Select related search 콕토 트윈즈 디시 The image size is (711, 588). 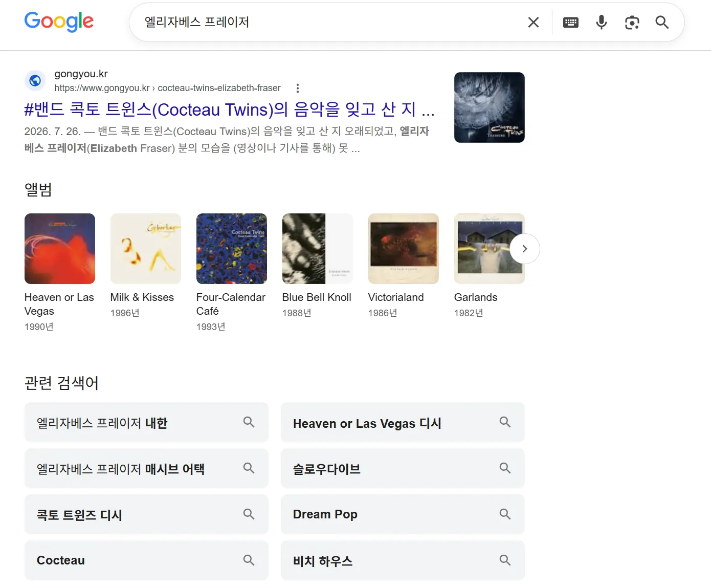coord(146,514)
